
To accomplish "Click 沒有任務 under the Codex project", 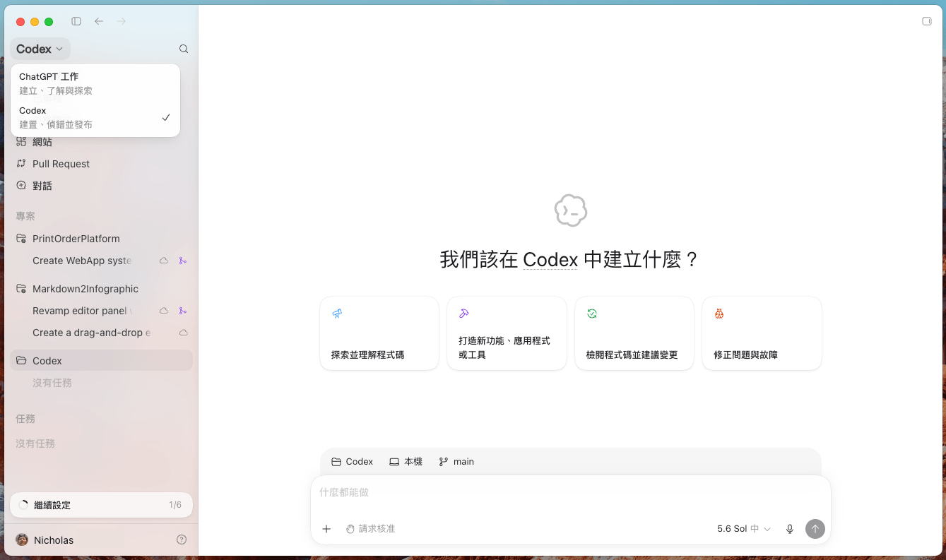I will click(52, 383).
